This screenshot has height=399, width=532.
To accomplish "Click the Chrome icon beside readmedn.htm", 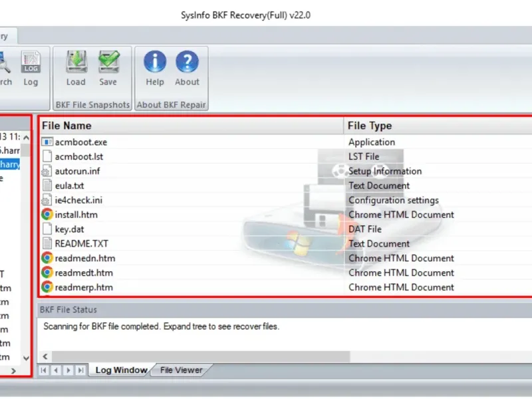I will pyautogui.click(x=47, y=258).
